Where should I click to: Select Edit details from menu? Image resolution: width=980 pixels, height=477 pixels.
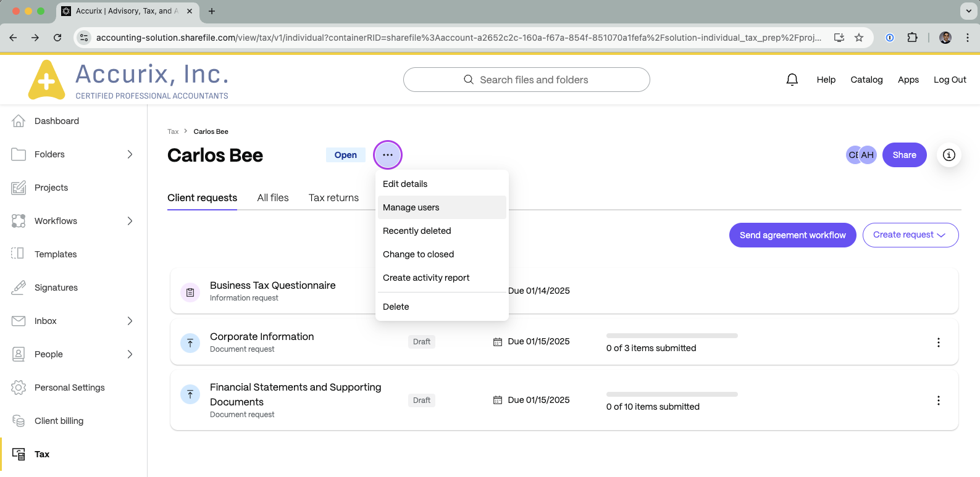pos(442,184)
